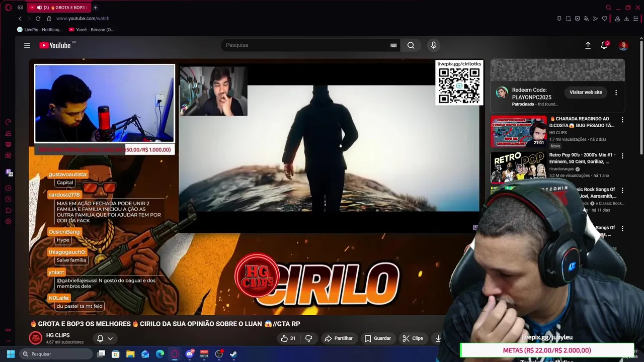Open GX Control speedometer in sidebar
This screenshot has width=644, height=362.
coord(8,122)
